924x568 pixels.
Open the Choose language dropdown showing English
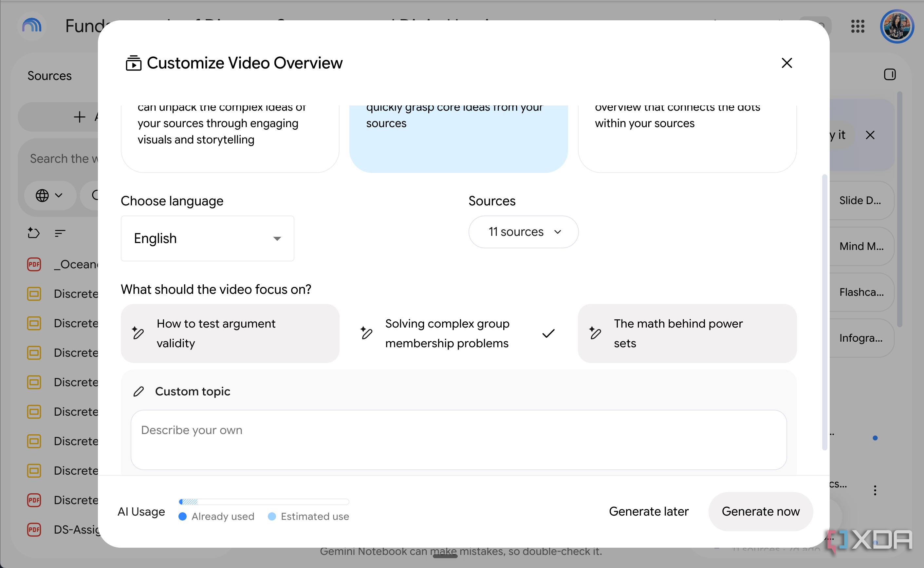pos(207,238)
